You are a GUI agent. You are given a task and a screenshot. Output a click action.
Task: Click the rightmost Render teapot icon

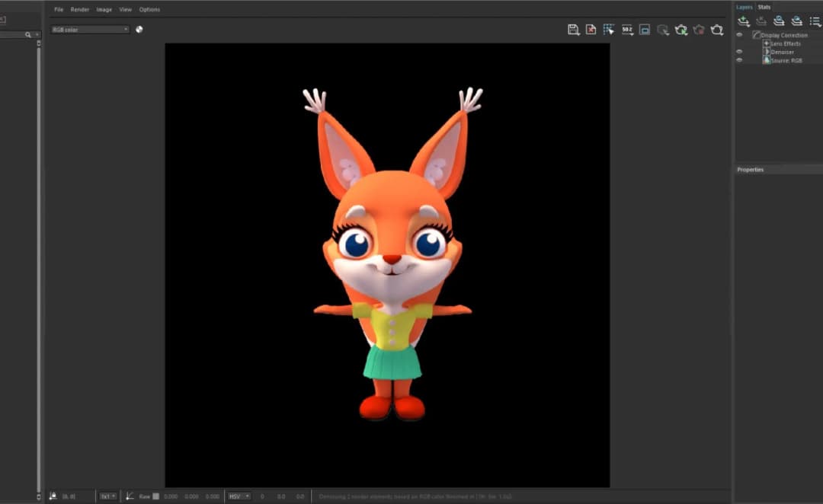point(717,30)
